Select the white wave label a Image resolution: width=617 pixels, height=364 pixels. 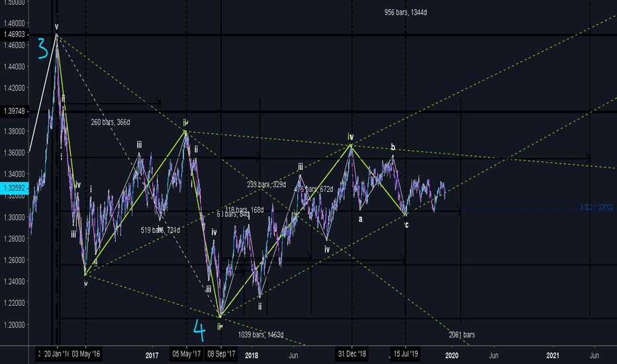point(361,218)
